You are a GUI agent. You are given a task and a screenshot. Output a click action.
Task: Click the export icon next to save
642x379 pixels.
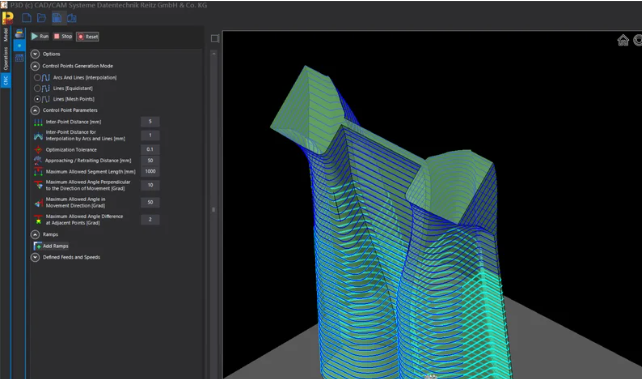pos(72,18)
